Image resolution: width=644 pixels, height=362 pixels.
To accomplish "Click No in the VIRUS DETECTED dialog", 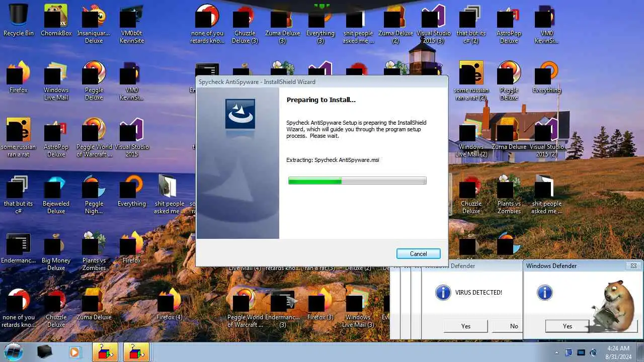I will pyautogui.click(x=508, y=326).
